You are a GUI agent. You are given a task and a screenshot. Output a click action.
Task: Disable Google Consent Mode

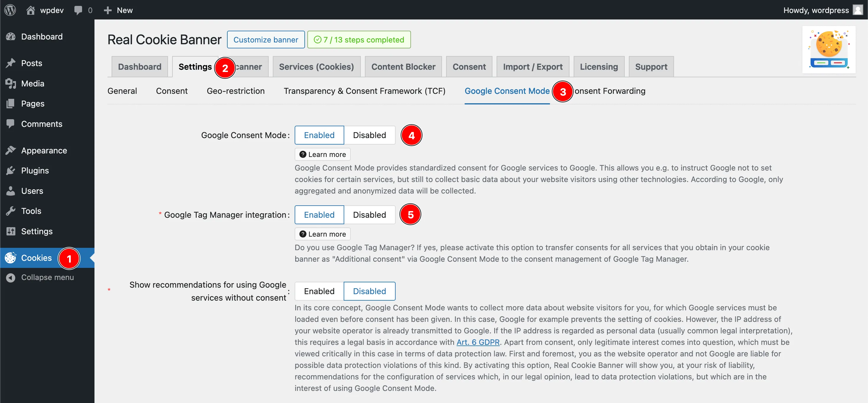click(369, 135)
